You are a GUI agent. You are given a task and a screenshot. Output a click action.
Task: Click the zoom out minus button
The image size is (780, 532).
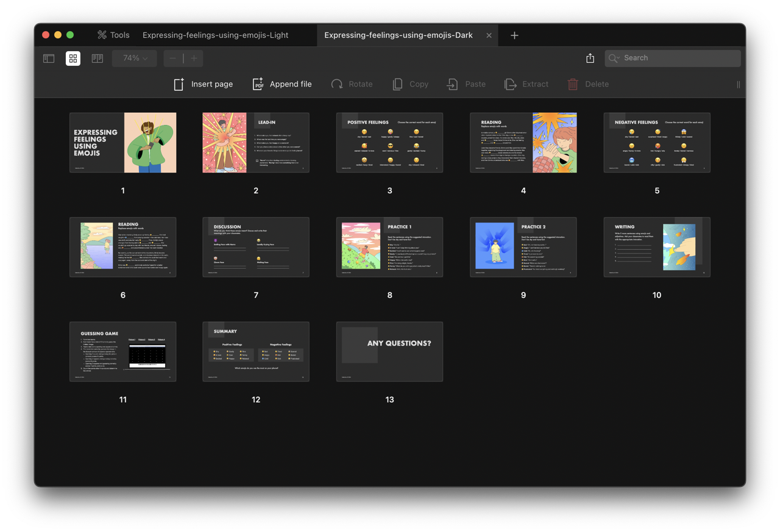[173, 59]
